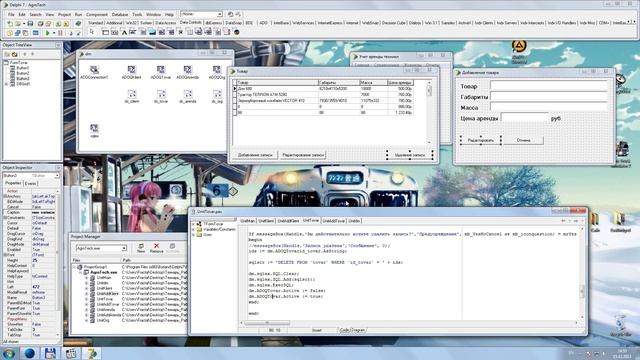Expand UnitMain node in Project Manager
Viewport: 640px width, 360px height.
(x=86, y=278)
